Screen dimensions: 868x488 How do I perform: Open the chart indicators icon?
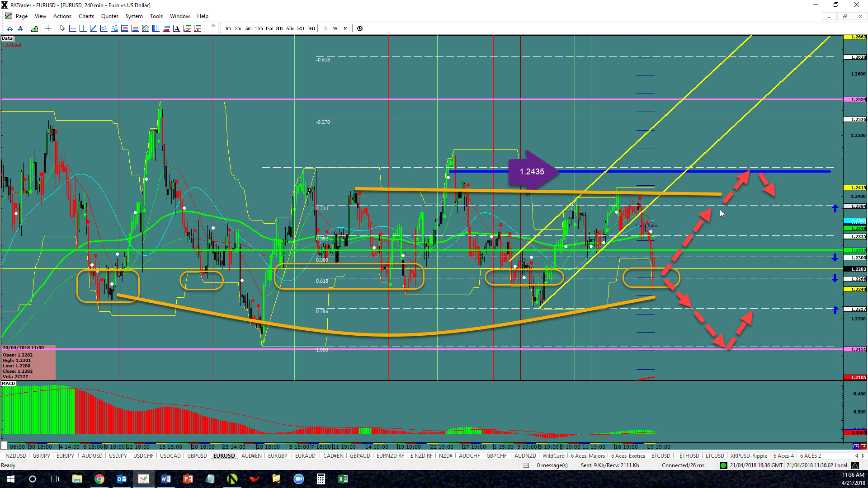tap(34, 28)
